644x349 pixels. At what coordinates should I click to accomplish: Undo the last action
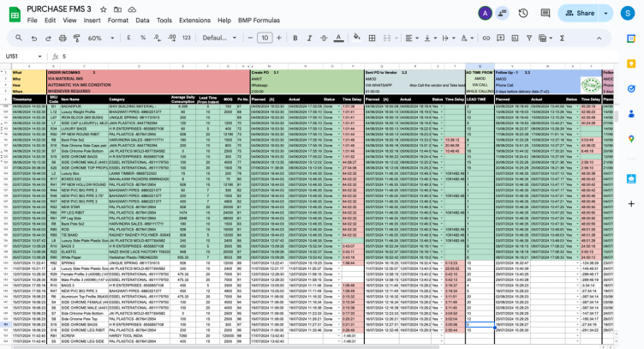tap(34, 38)
